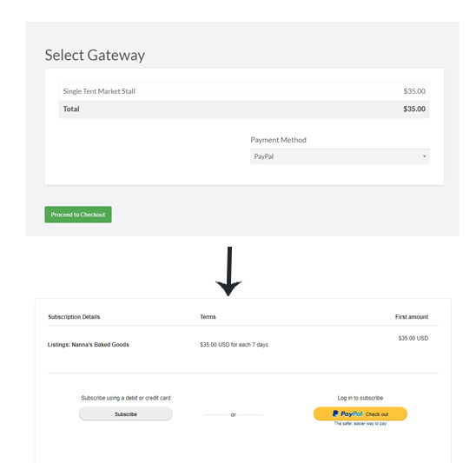
Task: Click the PayPal logo icon
Action: coord(335,413)
